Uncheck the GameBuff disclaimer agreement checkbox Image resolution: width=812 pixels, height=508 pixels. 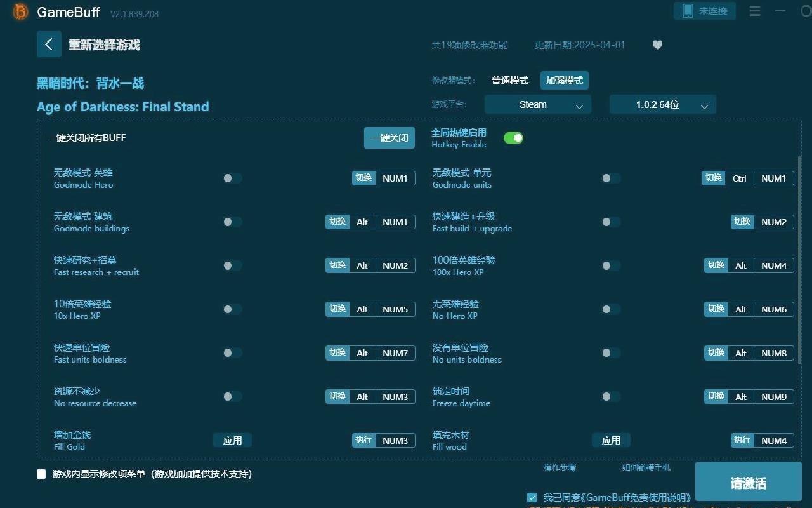(532, 497)
